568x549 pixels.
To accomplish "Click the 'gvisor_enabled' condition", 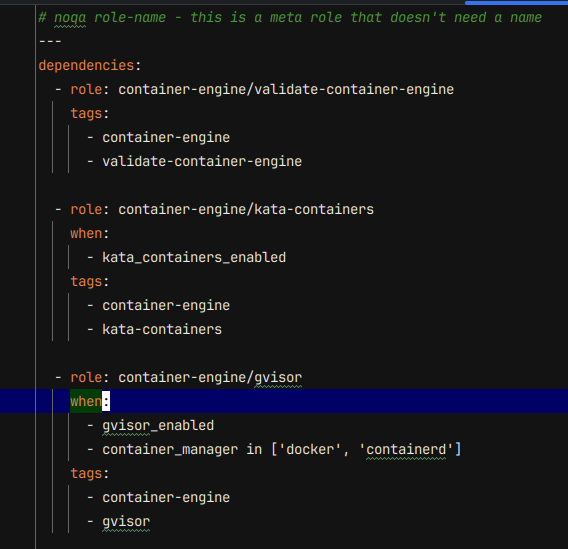I will point(158,426).
